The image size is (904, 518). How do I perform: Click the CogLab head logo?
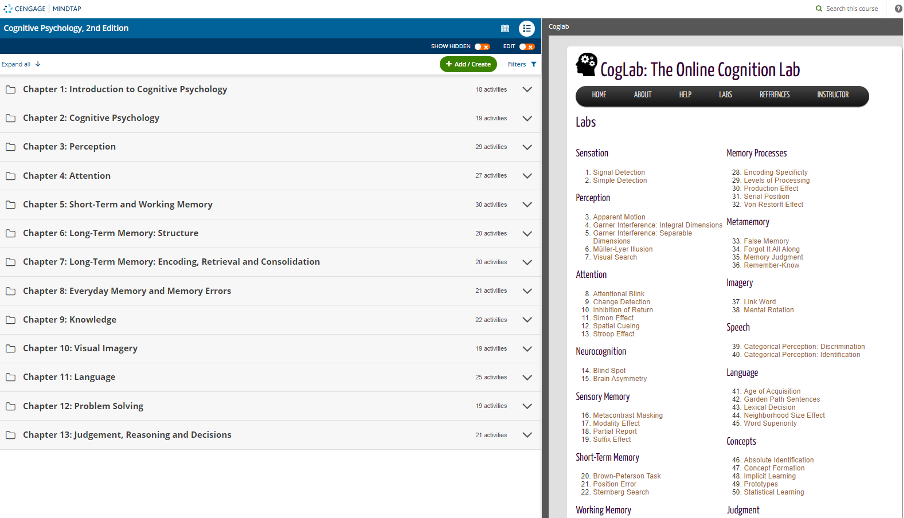tap(586, 65)
